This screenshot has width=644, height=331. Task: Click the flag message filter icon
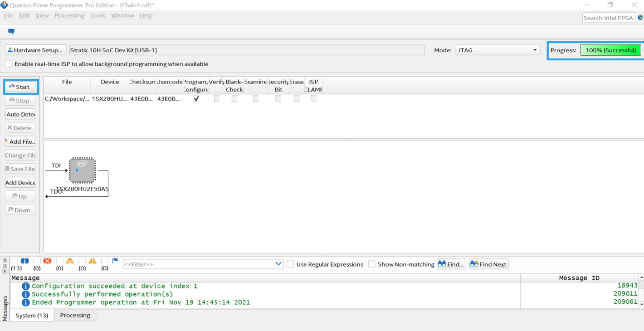114,261
